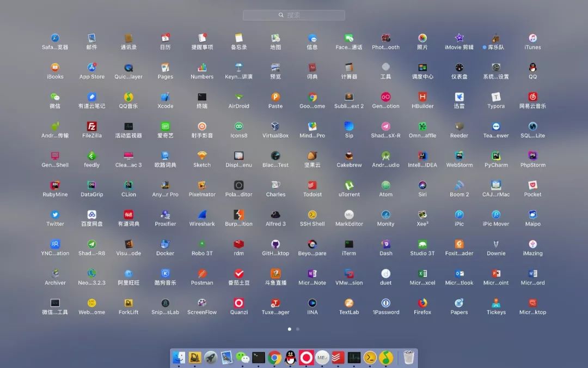Switch to the second Launchpad page dot
588x368 pixels.
298,329
